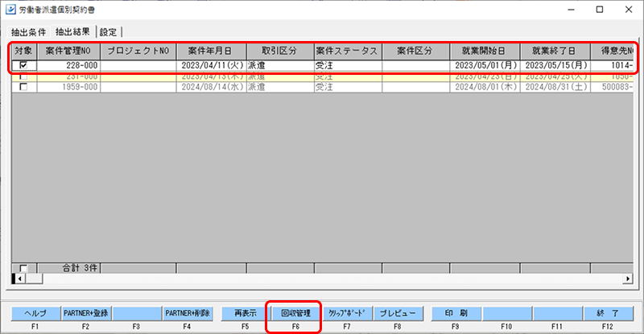The height and width of the screenshot is (334, 644).
Task: Click the プロジェクトNO column header
Action: pyautogui.click(x=138, y=51)
